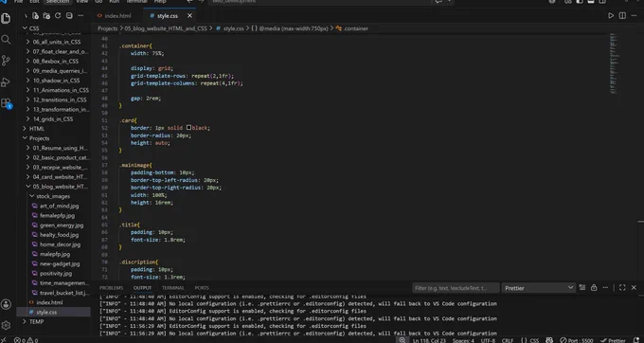
Task: Maximize the bottom panel
Action: 622,287
